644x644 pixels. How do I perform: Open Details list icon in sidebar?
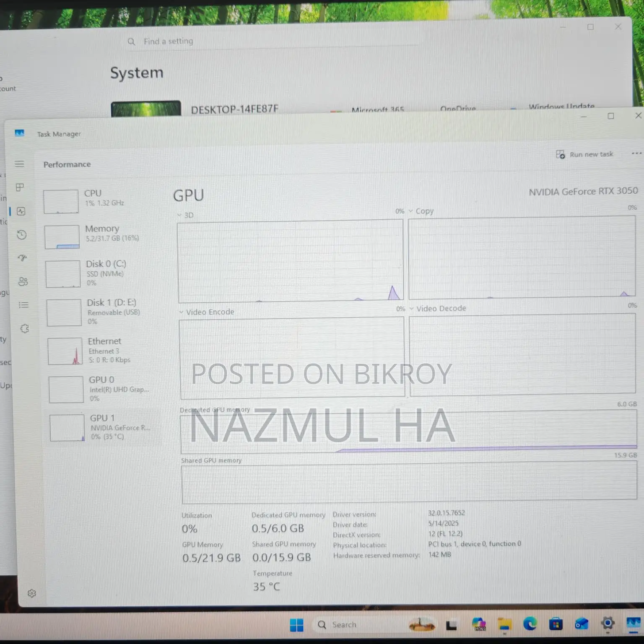[x=23, y=305]
